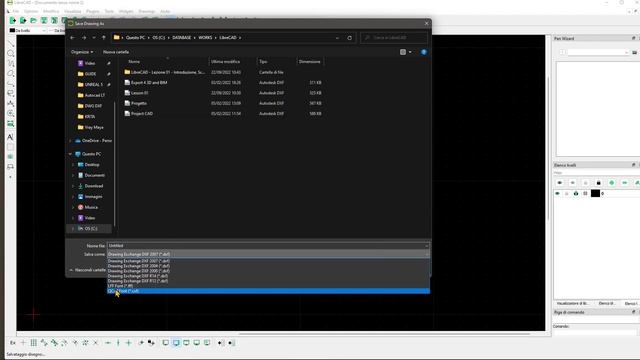This screenshot has width=640, height=360.
Task: Click Hide all layers icon
Action: [573, 182]
